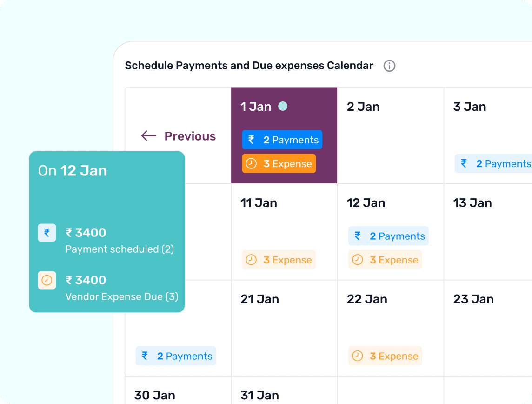Select the 13 Jan calendar cell
The image size is (532, 404).
click(488, 232)
